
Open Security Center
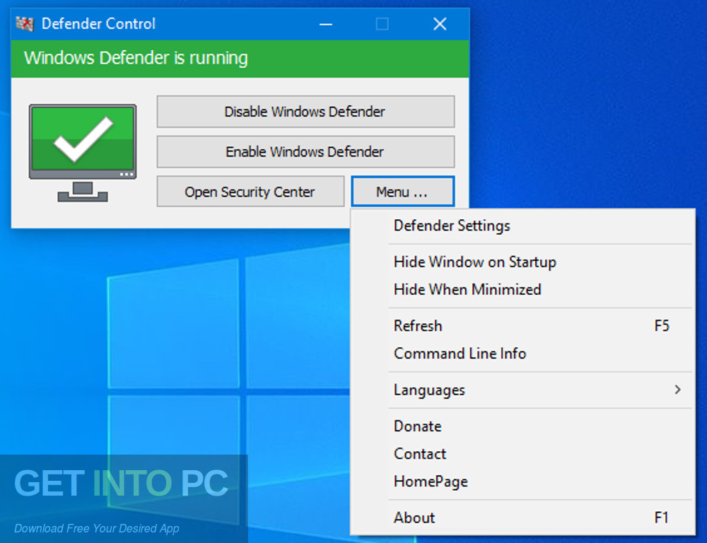[x=250, y=192]
